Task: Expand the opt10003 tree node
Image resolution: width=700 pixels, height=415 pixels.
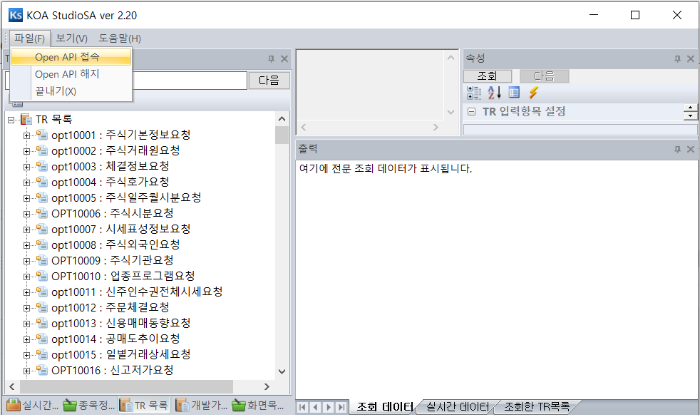Action: point(27,167)
